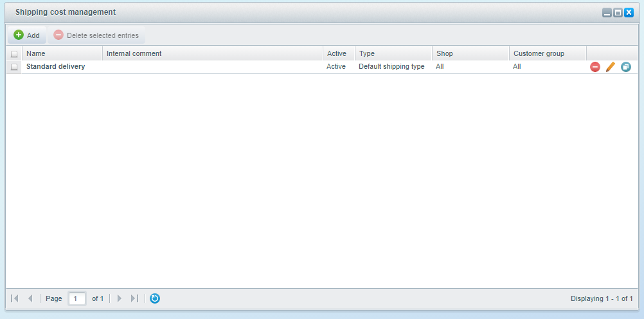Viewport: 644px width, 319px height.
Task: Click the page number input field
Action: 77,298
